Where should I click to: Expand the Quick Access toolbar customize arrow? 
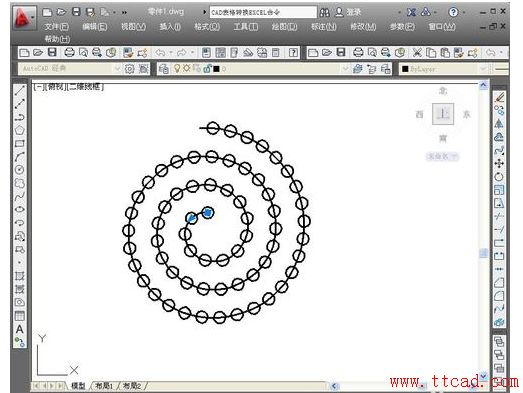[x=124, y=13]
